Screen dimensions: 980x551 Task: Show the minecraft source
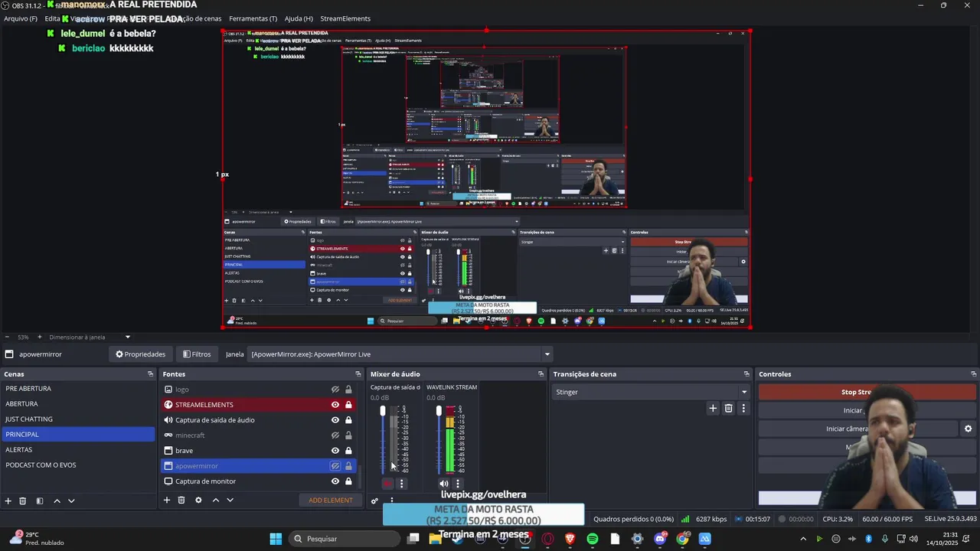click(x=335, y=435)
